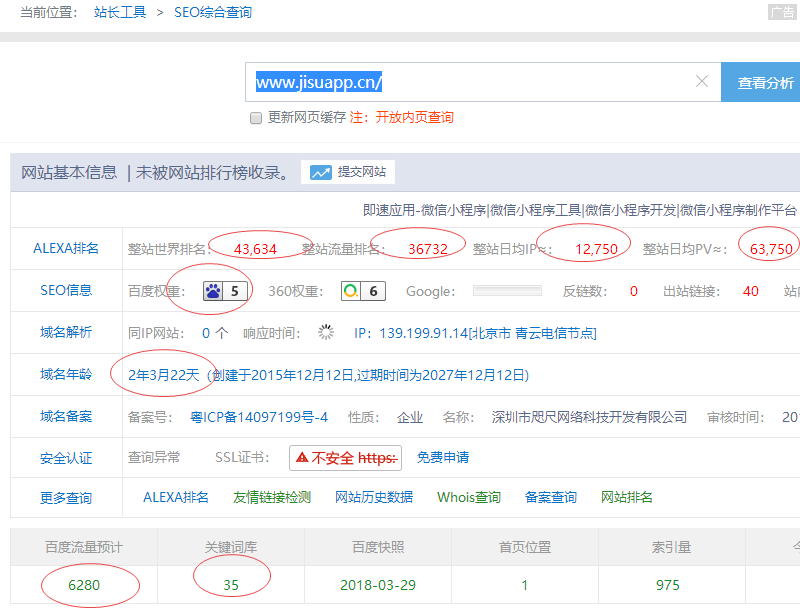Screen dimensions: 800x608
Task: Click the Baidu paw weight icon
Action: pos(213,291)
